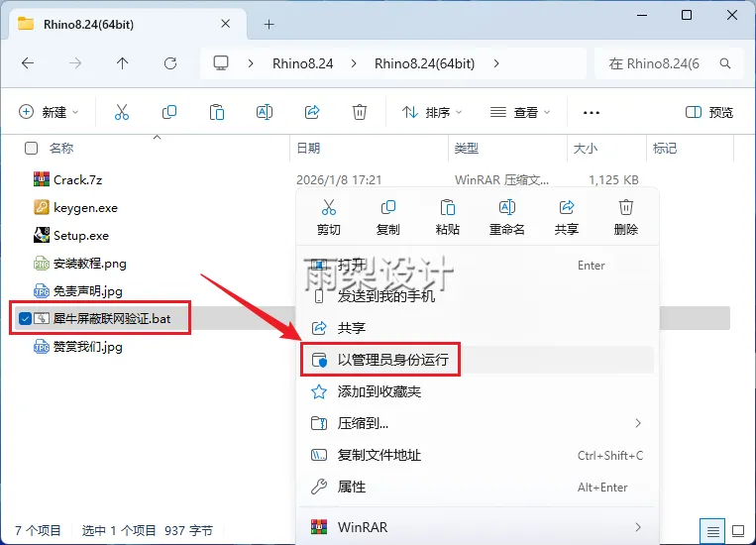The width and height of the screenshot is (756, 545).
Task: Refresh the folder view
Action: 170,63
